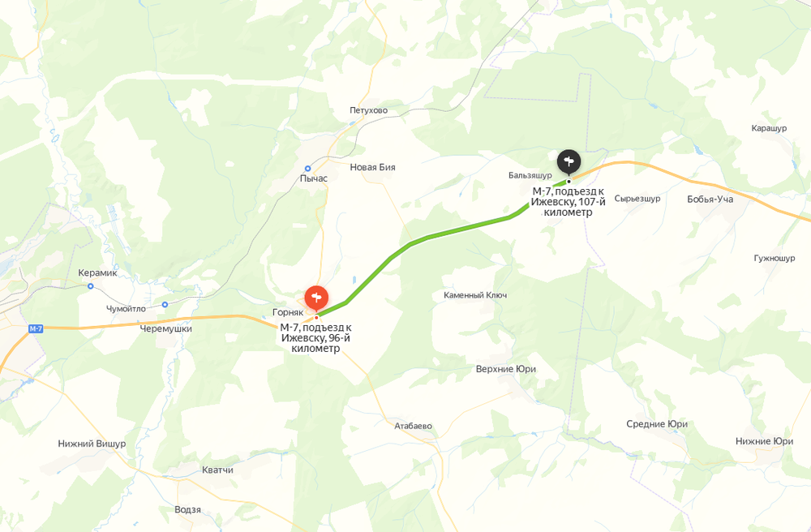The width and height of the screenshot is (811, 532).
Task: Select the blue station icon at Пычас
Action: pos(307,169)
